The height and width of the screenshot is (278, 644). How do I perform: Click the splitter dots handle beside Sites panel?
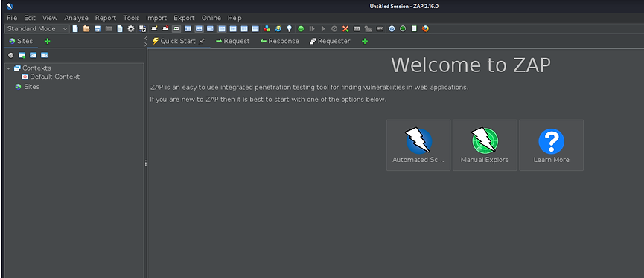(x=145, y=164)
